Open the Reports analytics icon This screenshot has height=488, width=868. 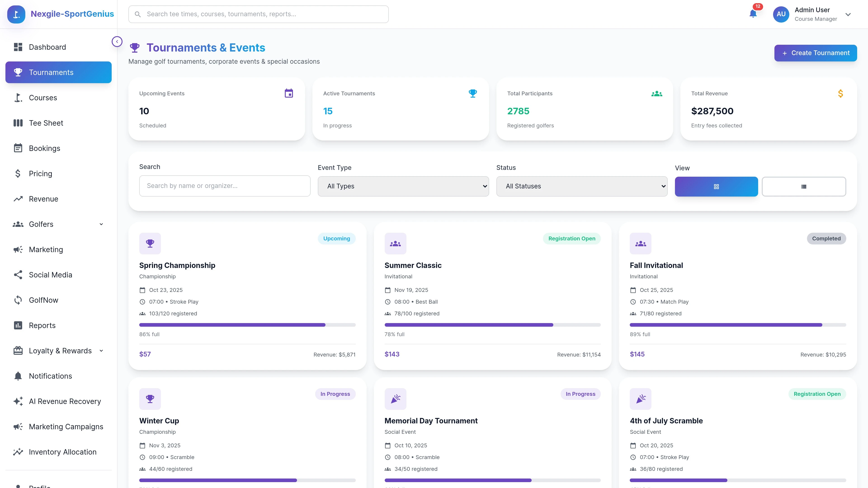18,325
